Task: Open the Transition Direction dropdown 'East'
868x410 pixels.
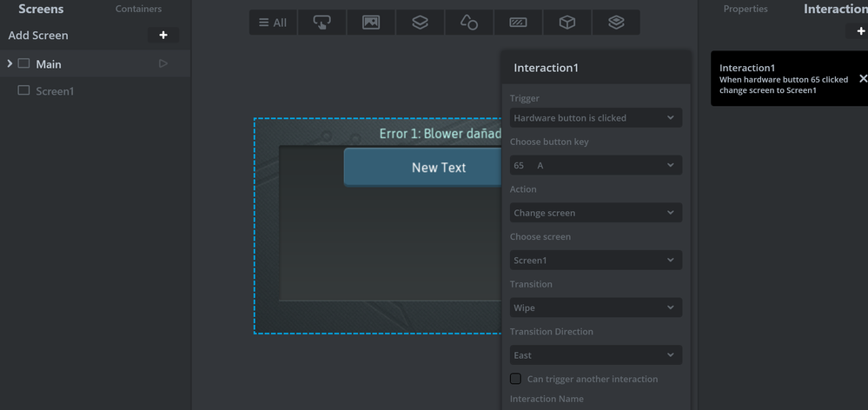Action: [596, 355]
